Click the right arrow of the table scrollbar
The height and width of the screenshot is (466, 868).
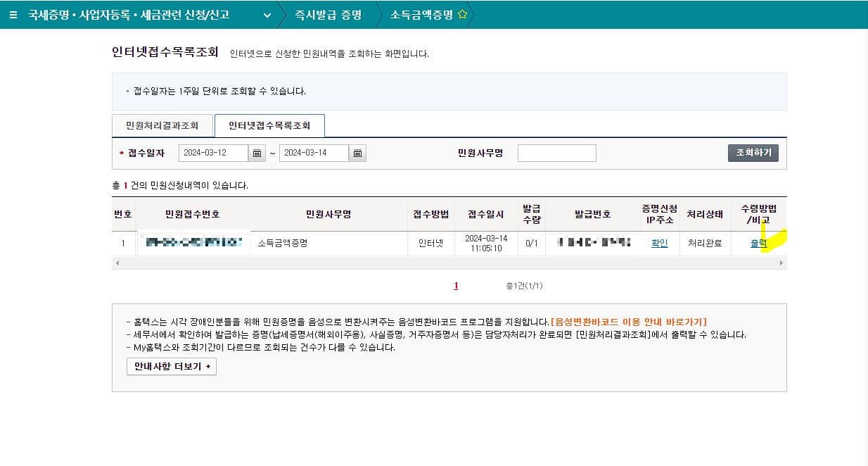781,263
